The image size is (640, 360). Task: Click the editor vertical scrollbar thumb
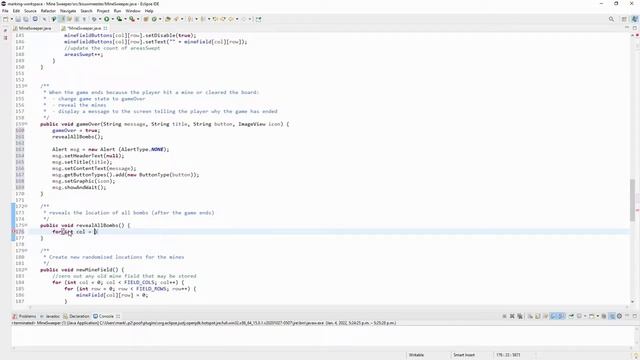633,200
